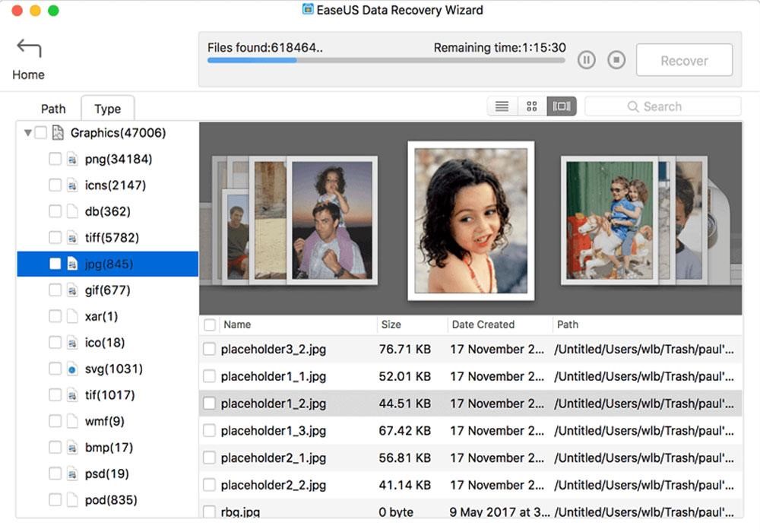Image resolution: width=760 pixels, height=532 pixels.
Task: Sort files by Path column header
Action: [568, 325]
